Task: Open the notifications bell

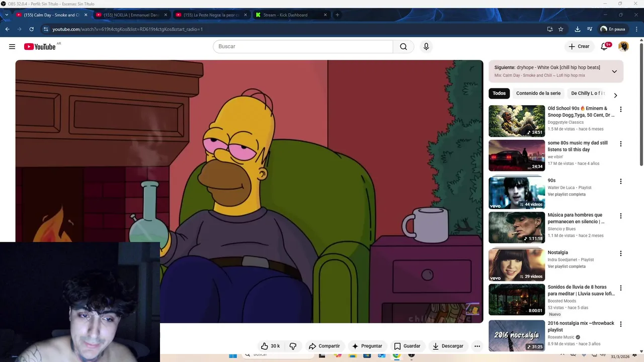Action: click(x=605, y=47)
